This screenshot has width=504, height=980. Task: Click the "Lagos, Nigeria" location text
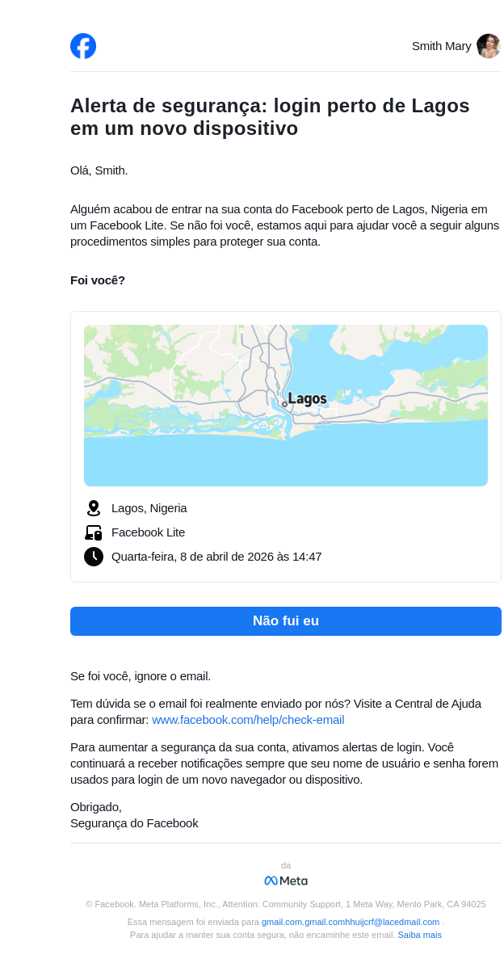[x=149, y=508]
